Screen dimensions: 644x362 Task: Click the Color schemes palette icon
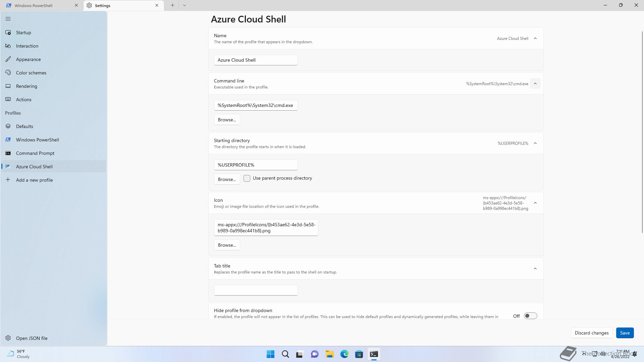[8, 73]
